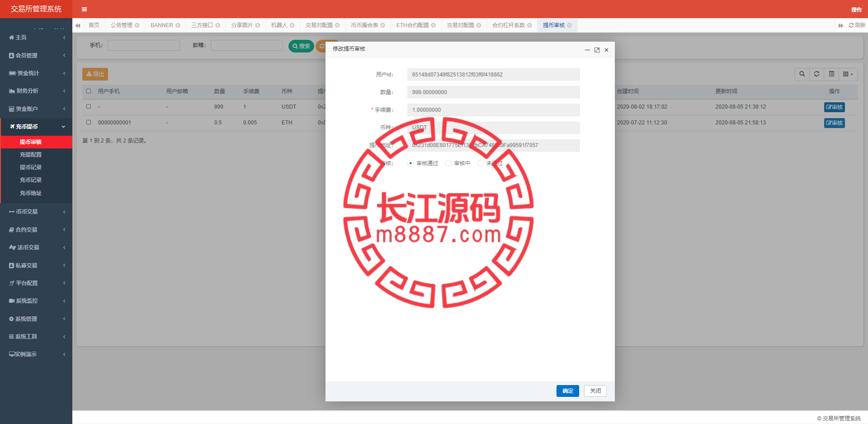
Task: Maximize the 修改提币审核 dialog
Action: click(x=597, y=50)
